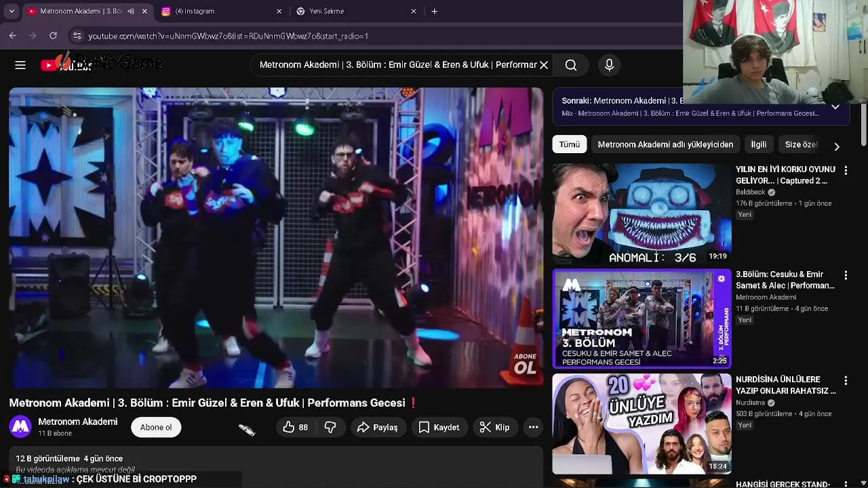
Task: Click the 12 B görüntüleme description line
Action: (x=69, y=459)
